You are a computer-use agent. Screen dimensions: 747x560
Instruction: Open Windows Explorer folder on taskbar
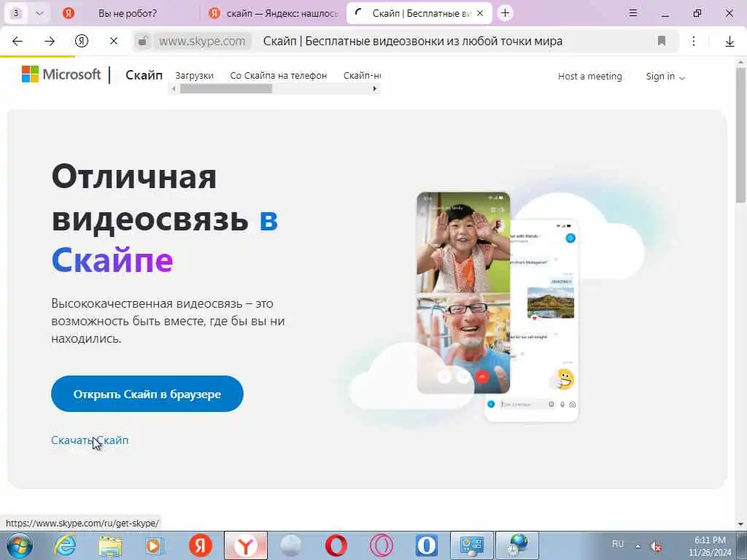click(111, 545)
